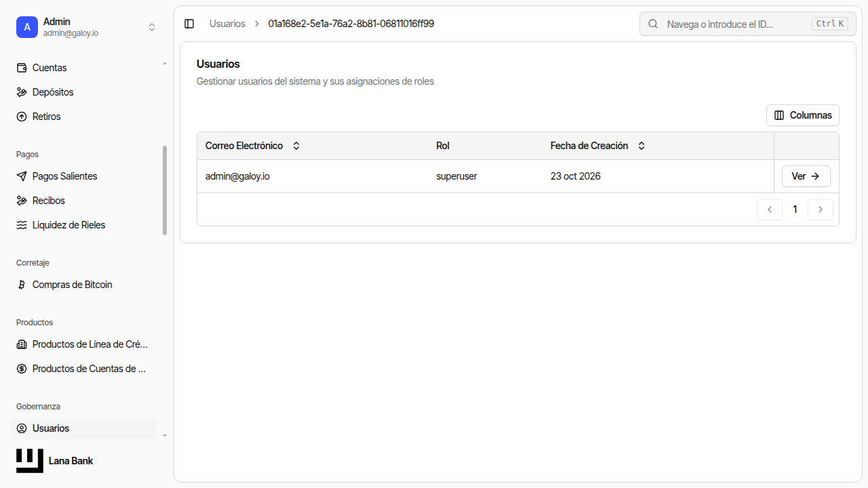Click the Liquidez de Rieles waves icon
This screenshot has width=868, height=488.
click(x=21, y=225)
